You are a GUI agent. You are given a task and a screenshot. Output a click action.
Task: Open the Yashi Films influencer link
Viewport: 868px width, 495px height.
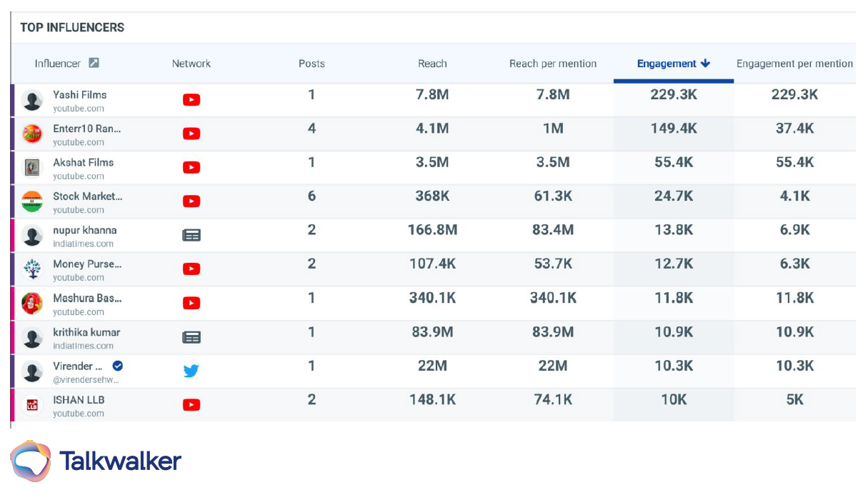click(79, 94)
